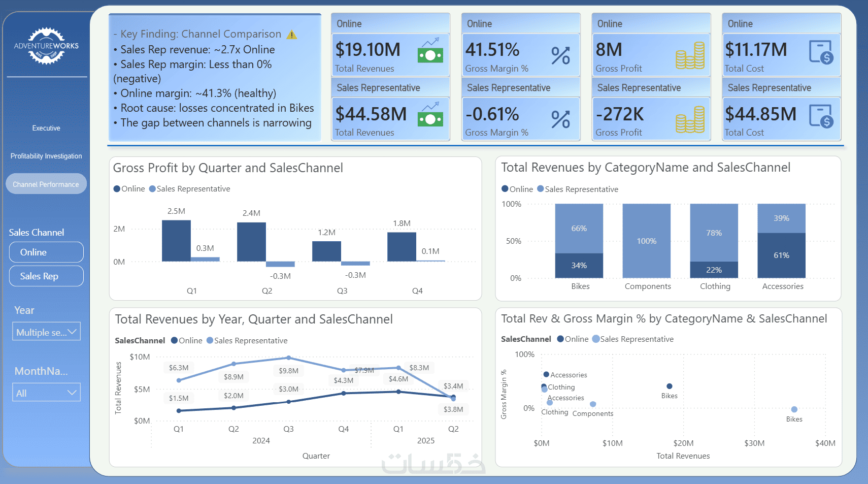Click the Online Gross Profit coins icon
Screen dimensions: 868x484
pyautogui.click(x=690, y=55)
